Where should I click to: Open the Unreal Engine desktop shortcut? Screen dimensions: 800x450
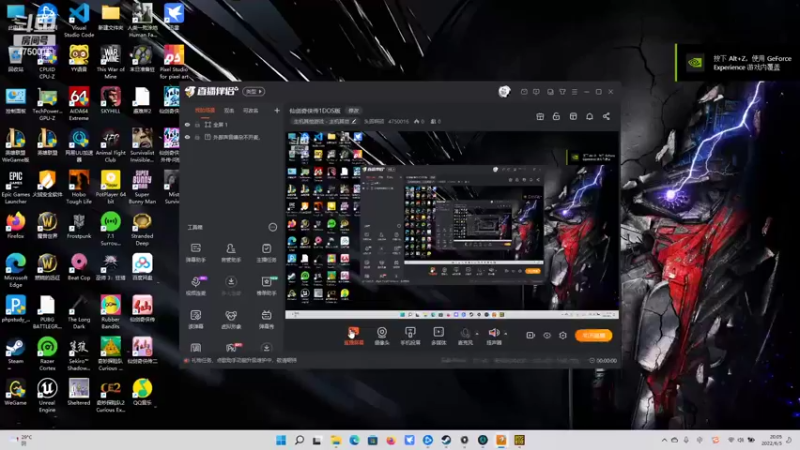tap(47, 395)
